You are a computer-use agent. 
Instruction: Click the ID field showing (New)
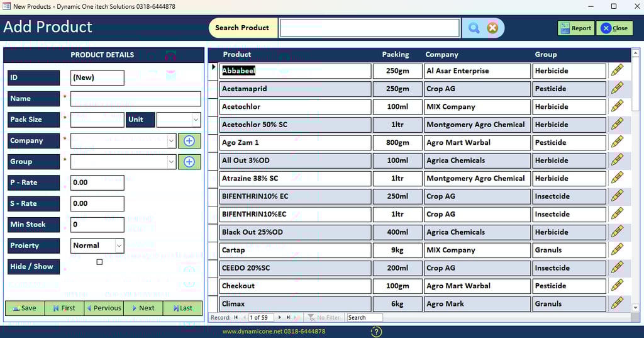pyautogui.click(x=97, y=77)
